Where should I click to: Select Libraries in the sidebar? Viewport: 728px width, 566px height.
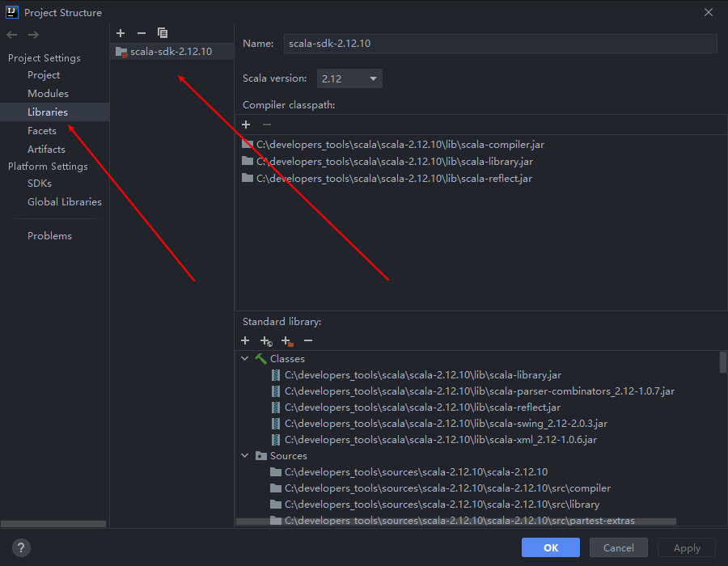55,112
